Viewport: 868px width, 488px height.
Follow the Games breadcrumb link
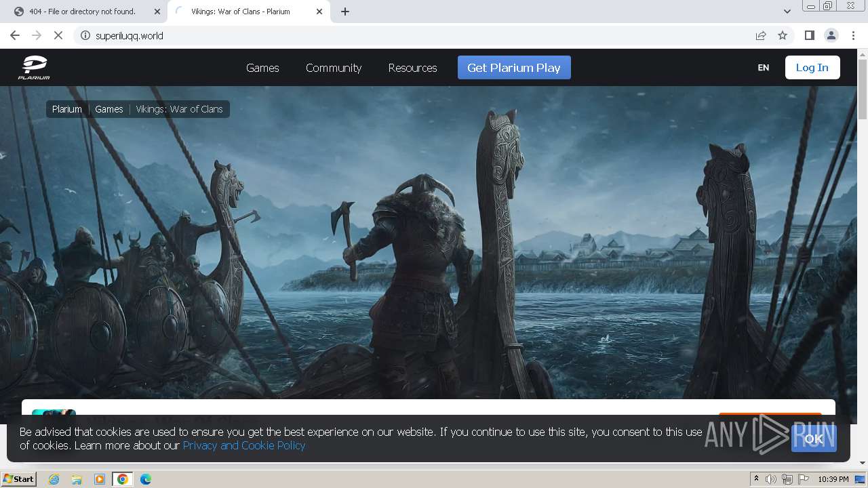tap(109, 109)
